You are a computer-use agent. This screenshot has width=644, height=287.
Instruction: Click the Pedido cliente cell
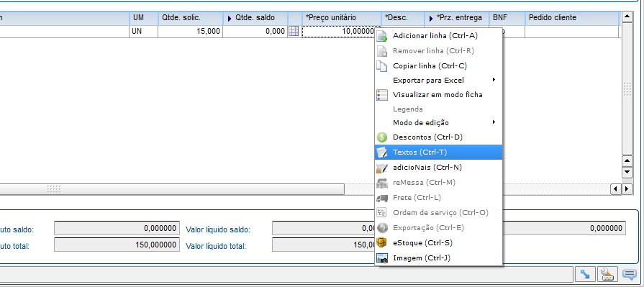click(x=572, y=31)
